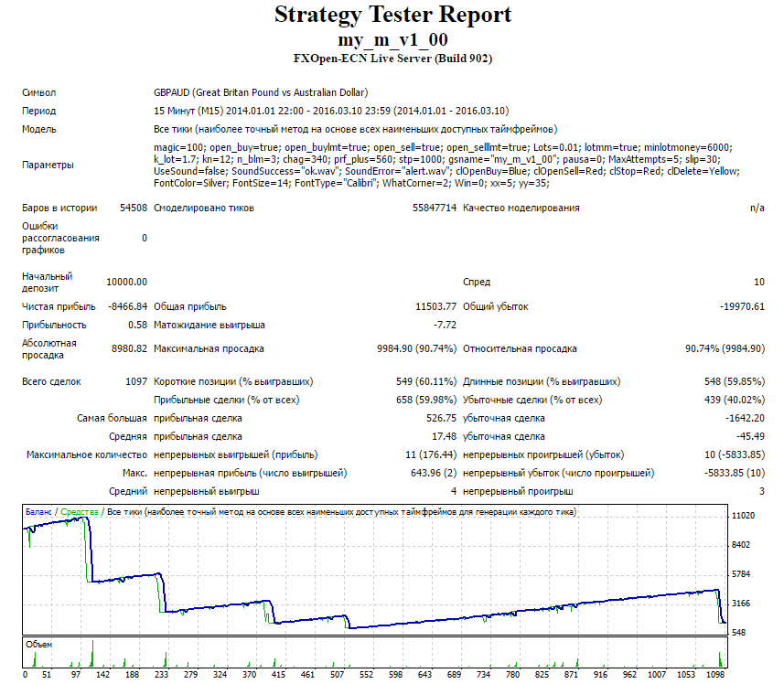This screenshot has height=684, width=784.
Task: Click the profit trades value '658 (59.98%)'
Action: (x=426, y=401)
